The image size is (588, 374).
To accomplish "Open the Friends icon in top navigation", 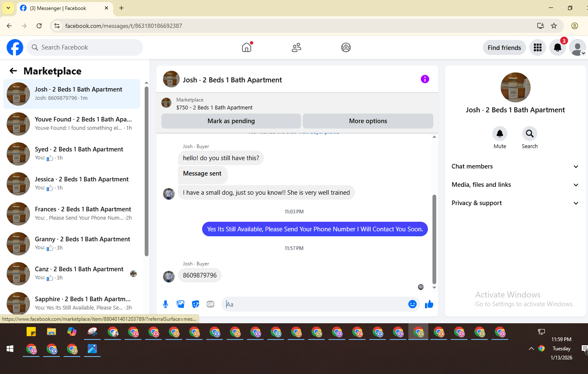I will tap(296, 47).
